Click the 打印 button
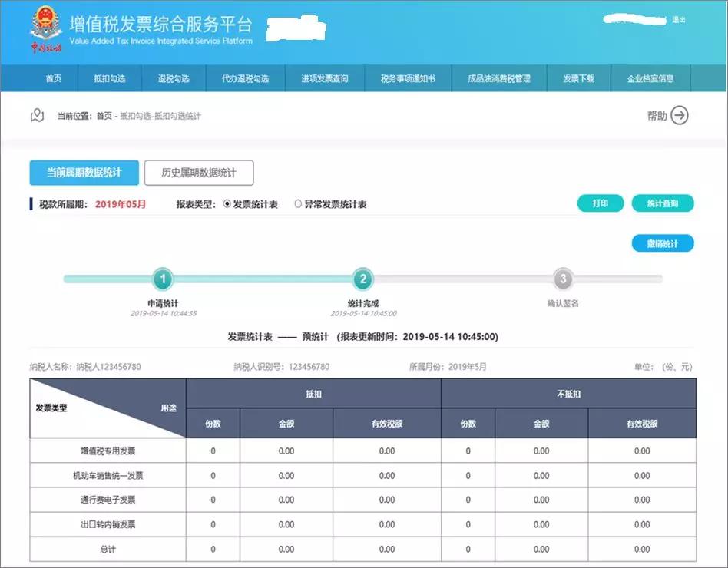 tap(600, 203)
